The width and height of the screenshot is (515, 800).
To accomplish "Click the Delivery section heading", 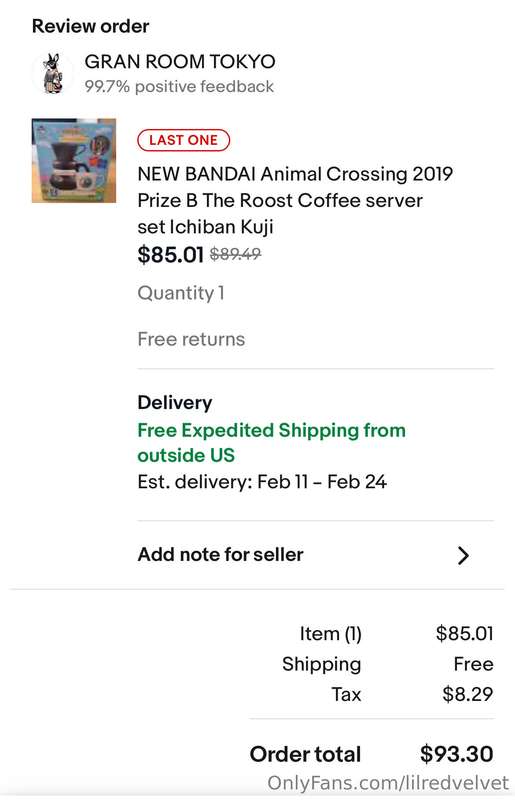I will pos(175,403).
